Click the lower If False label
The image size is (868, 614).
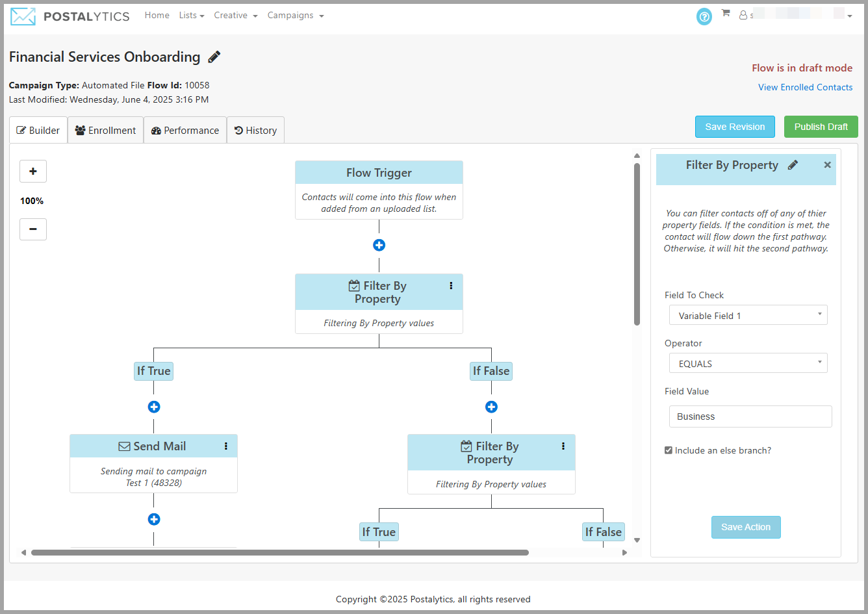(x=604, y=532)
